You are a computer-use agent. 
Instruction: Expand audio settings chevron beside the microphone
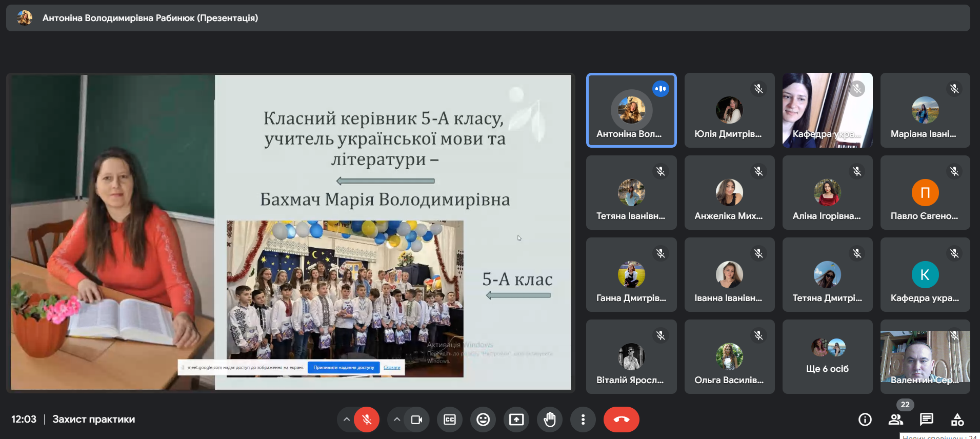tap(347, 420)
